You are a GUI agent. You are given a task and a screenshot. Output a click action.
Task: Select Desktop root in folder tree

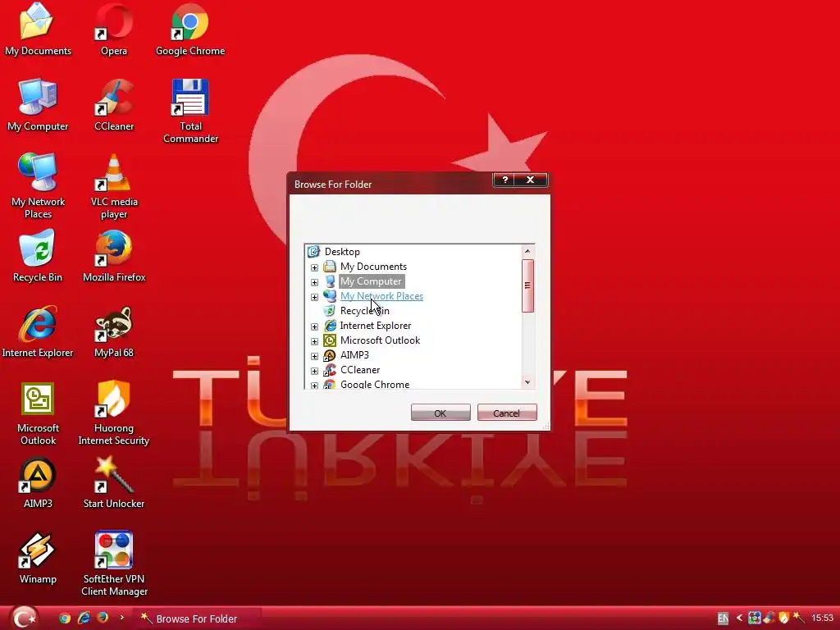tap(342, 252)
